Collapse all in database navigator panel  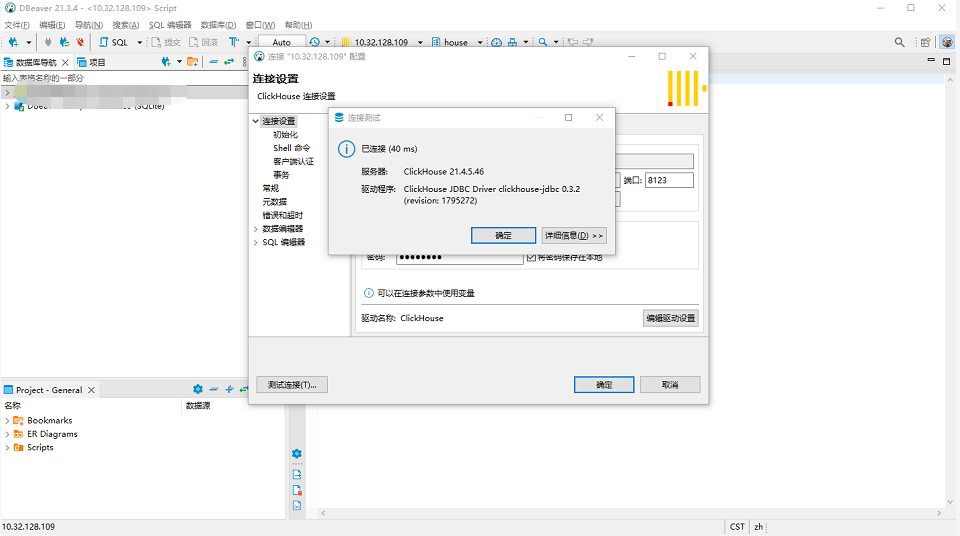(214, 62)
